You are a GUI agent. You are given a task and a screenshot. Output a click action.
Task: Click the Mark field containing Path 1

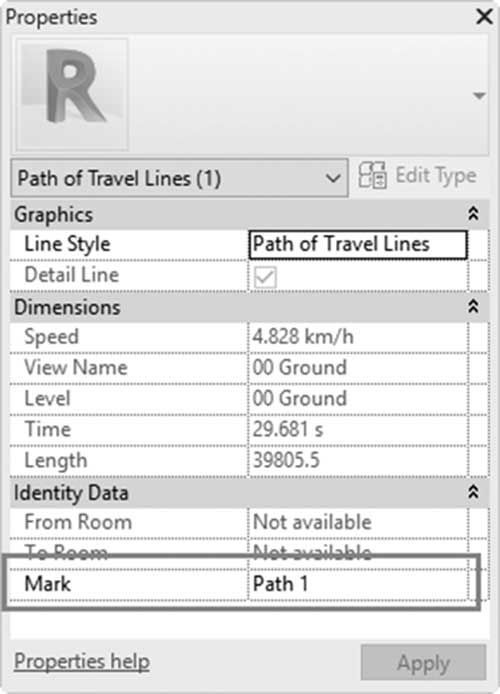pyautogui.click(x=358, y=584)
